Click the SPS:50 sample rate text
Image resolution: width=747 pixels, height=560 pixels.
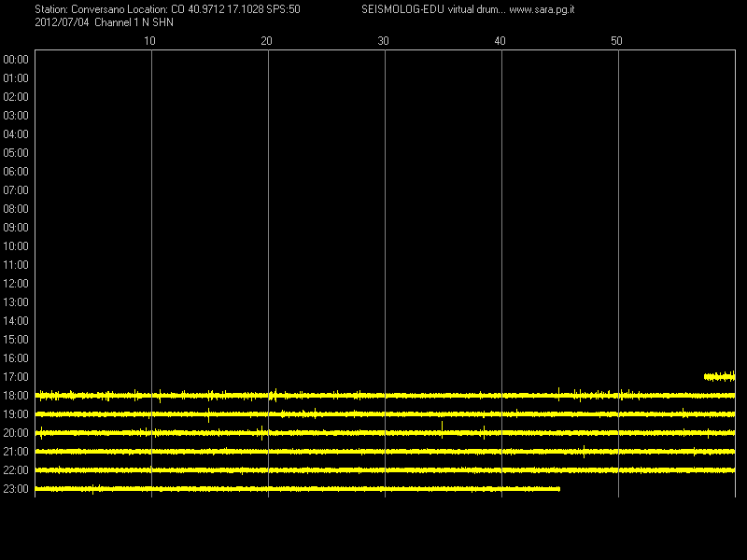[x=283, y=9]
